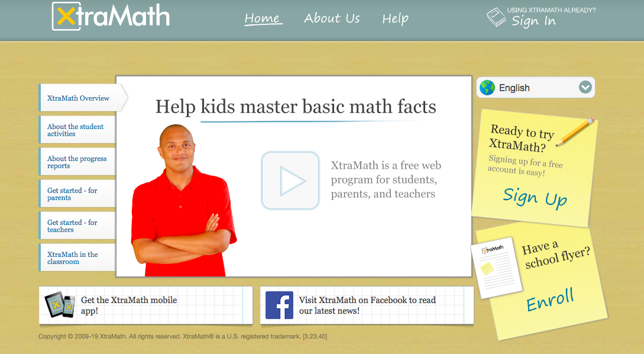
Task: Click the copyright notice text
Action: [x=183, y=336]
